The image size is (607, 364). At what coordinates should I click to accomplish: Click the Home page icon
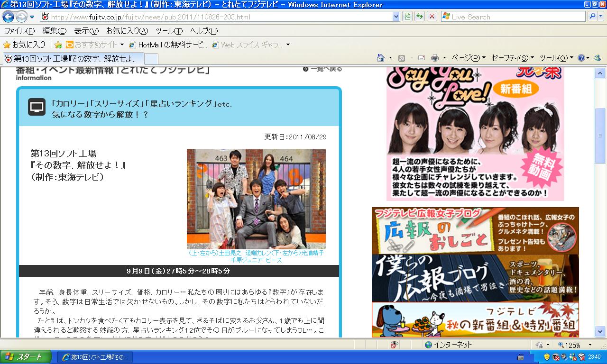[x=380, y=58]
